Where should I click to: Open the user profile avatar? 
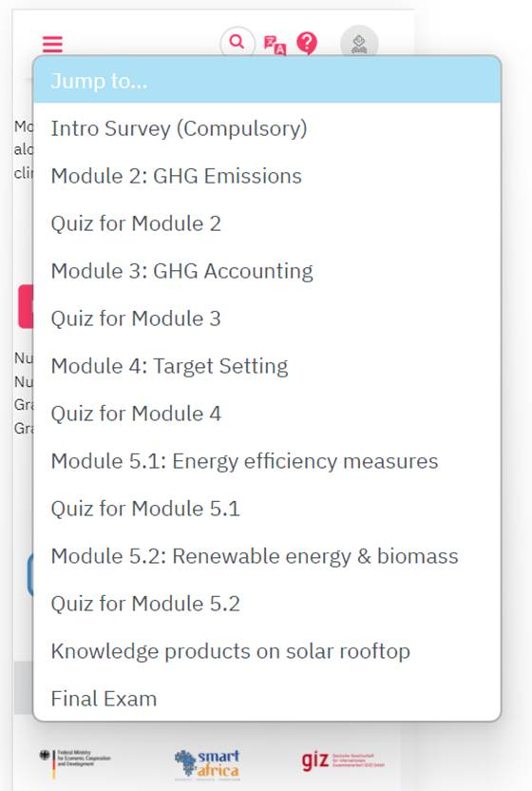(x=359, y=43)
